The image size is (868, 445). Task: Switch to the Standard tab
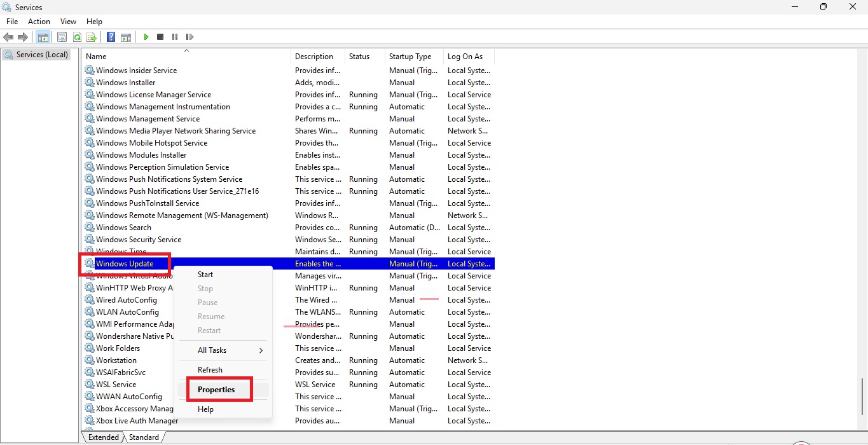tap(144, 437)
